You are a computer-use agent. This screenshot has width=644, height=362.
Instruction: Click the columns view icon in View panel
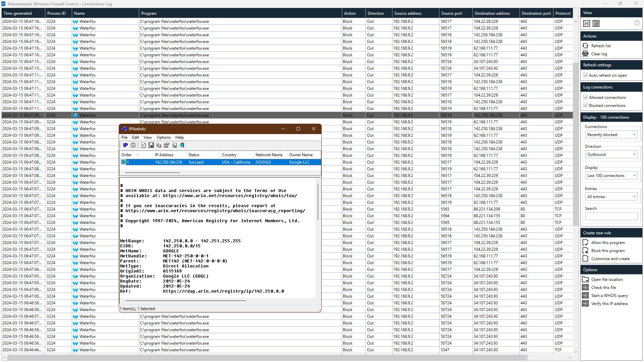click(x=587, y=23)
